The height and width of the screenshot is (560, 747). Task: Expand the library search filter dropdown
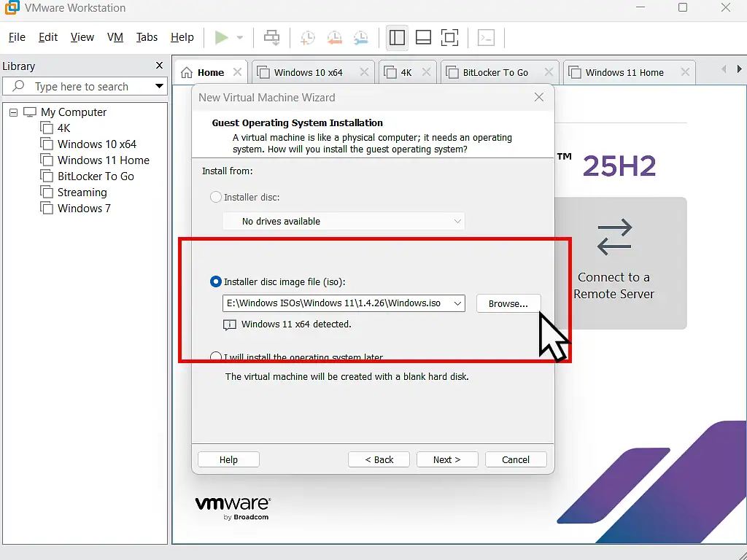[159, 87]
